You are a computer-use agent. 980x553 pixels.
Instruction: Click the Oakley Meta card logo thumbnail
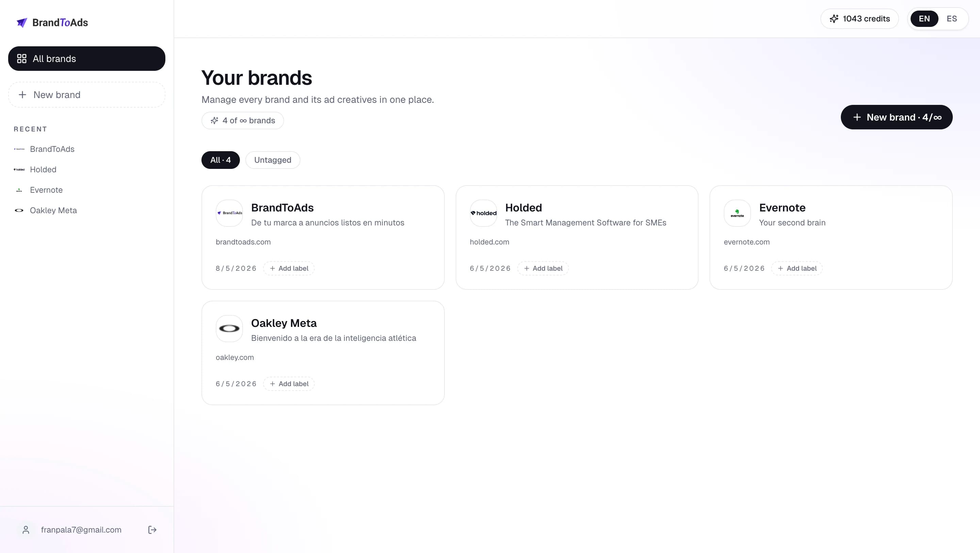point(229,329)
